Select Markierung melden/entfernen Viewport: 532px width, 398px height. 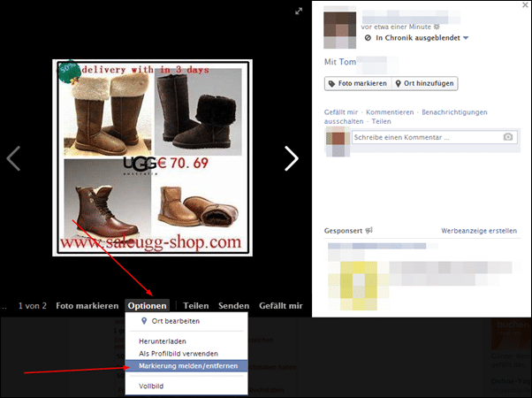point(186,366)
